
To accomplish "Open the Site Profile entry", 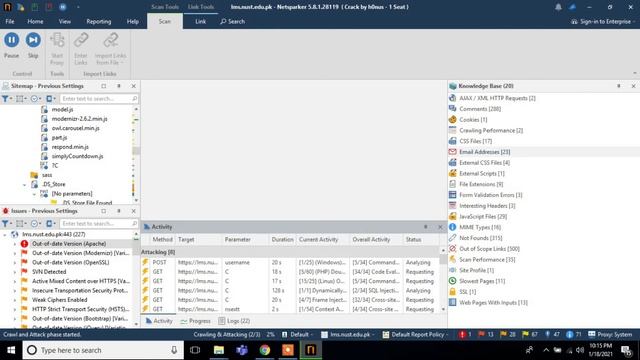I will pos(476,271).
